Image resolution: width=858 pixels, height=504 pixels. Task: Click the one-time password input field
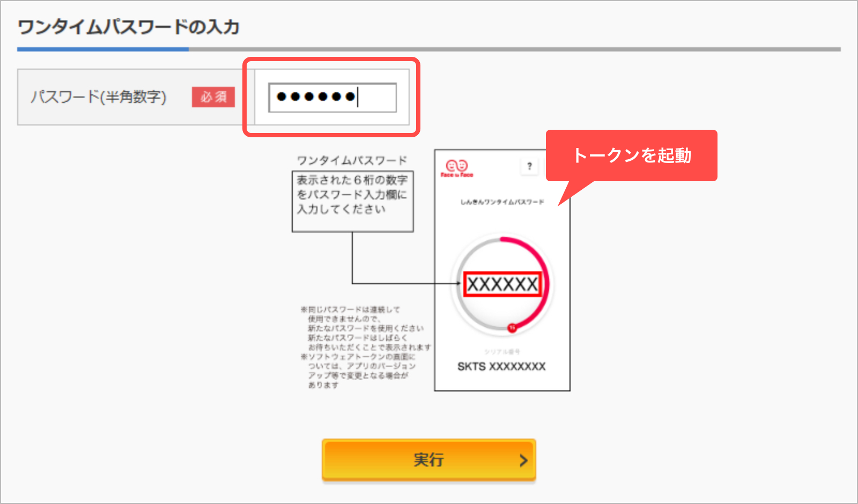[x=332, y=97]
